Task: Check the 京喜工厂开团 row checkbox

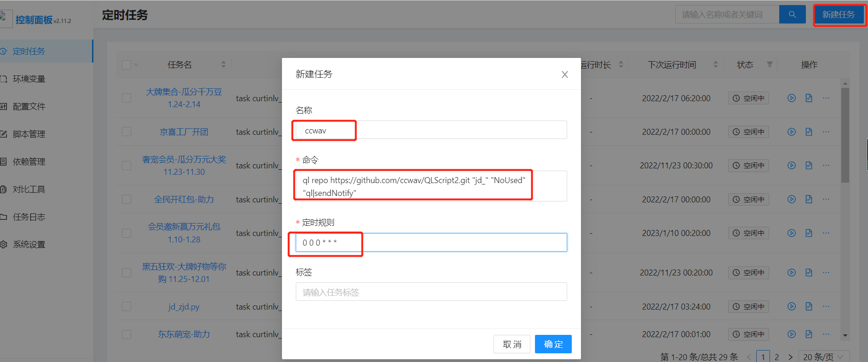Action: (126, 132)
